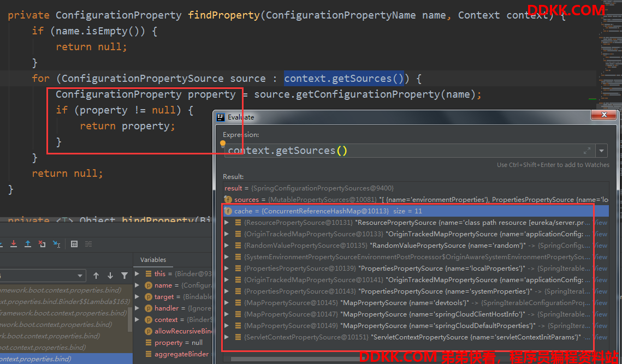Expand OriginTrackedMapPropertySource@10133 entry

227,234
